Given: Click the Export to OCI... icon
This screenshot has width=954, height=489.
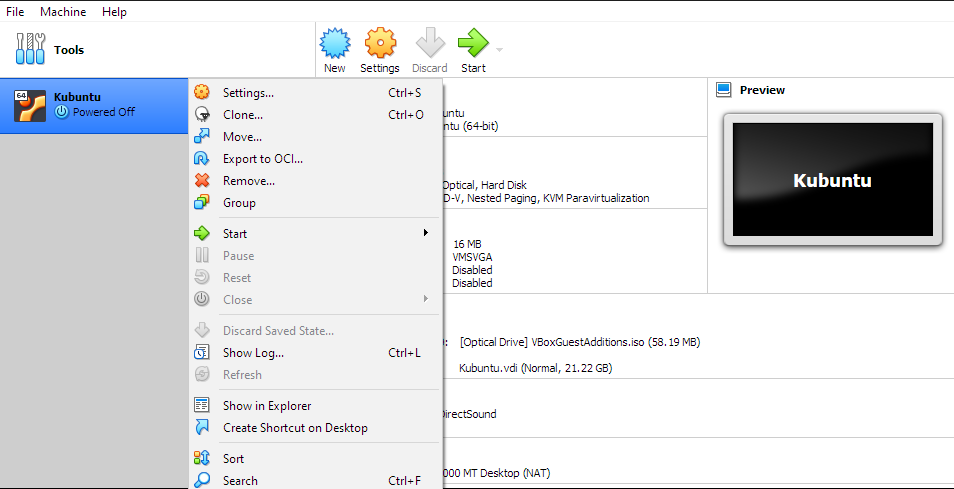Looking at the screenshot, I should tap(201, 159).
